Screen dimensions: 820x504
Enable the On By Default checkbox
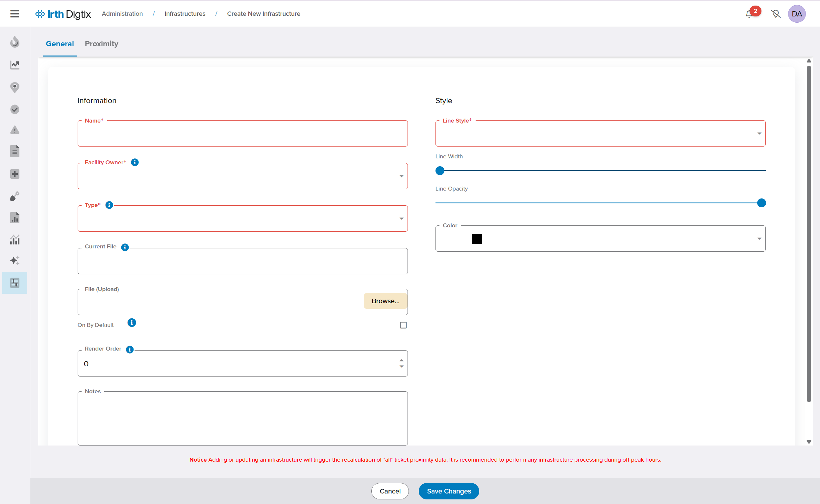click(403, 325)
